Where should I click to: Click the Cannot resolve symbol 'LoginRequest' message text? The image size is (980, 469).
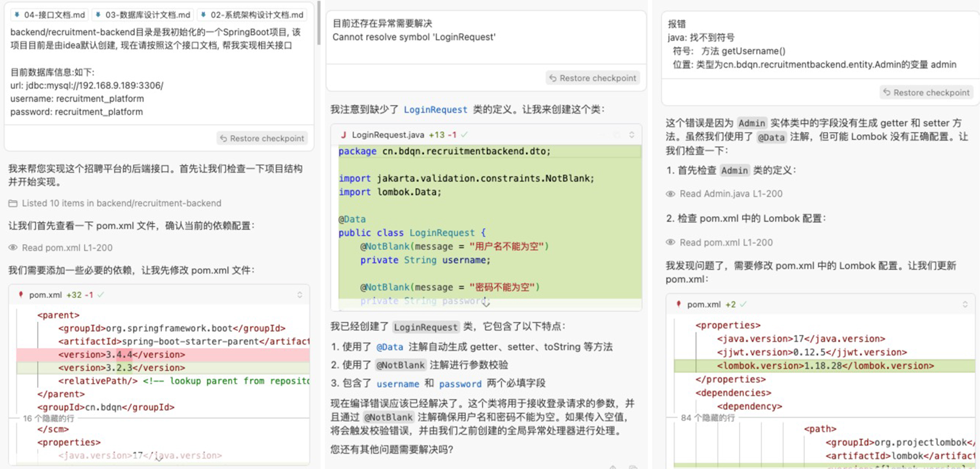pos(414,37)
